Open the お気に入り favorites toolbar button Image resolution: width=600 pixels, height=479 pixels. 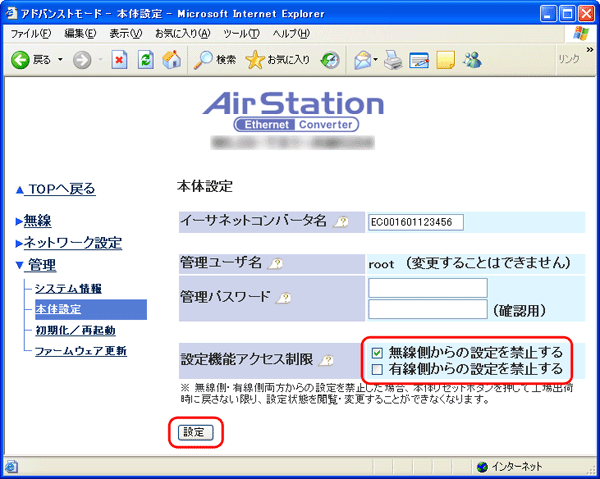[x=278, y=60]
